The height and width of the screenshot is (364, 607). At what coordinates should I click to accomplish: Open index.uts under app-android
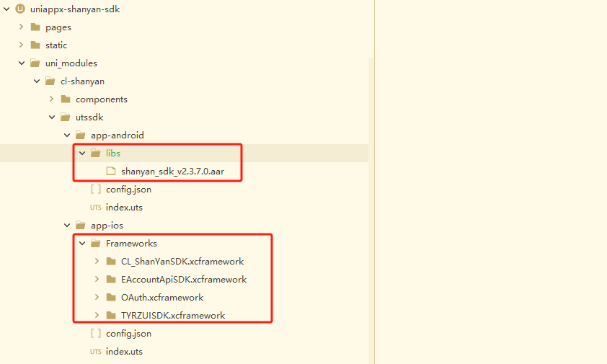[124, 207]
